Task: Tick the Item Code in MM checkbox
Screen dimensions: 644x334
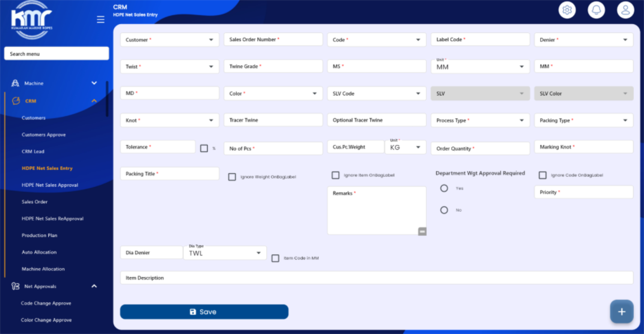Action: click(275, 258)
